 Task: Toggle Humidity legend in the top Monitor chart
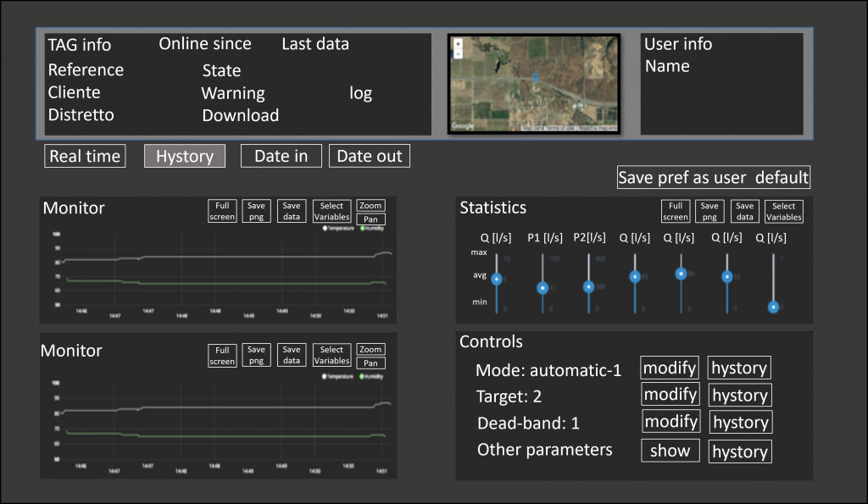click(x=373, y=229)
